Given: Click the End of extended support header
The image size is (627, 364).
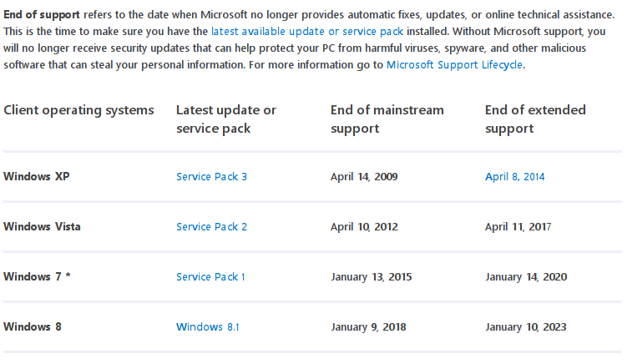Looking at the screenshot, I should (535, 119).
